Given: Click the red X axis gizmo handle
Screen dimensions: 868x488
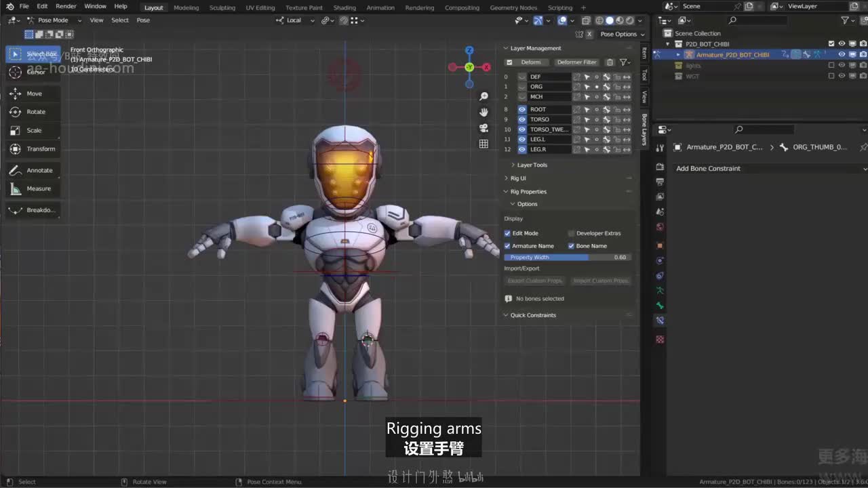Looking at the screenshot, I should 486,67.
